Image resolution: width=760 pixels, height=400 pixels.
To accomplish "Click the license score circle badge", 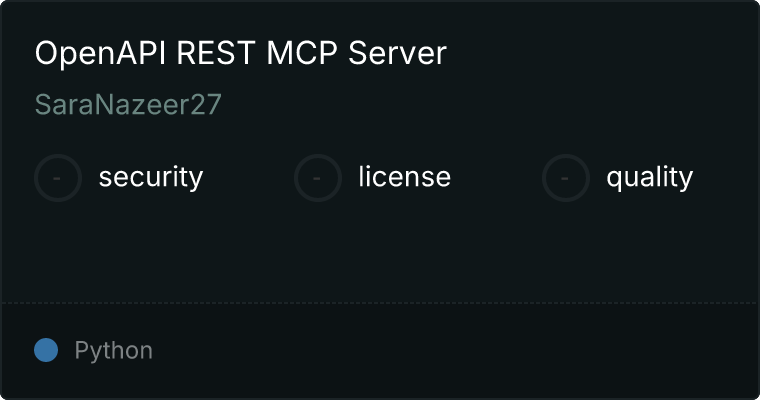I will click(317, 178).
